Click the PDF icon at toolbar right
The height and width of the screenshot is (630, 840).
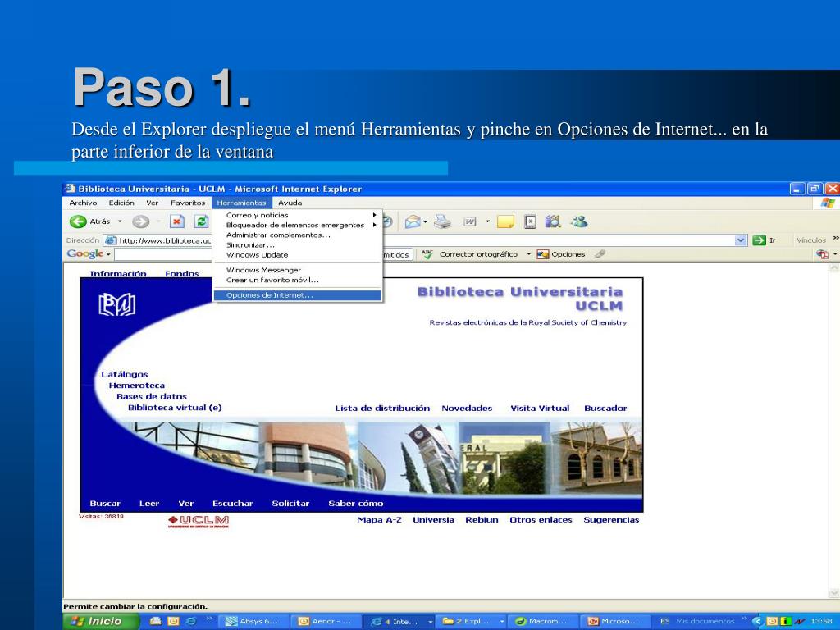pyautogui.click(x=822, y=254)
